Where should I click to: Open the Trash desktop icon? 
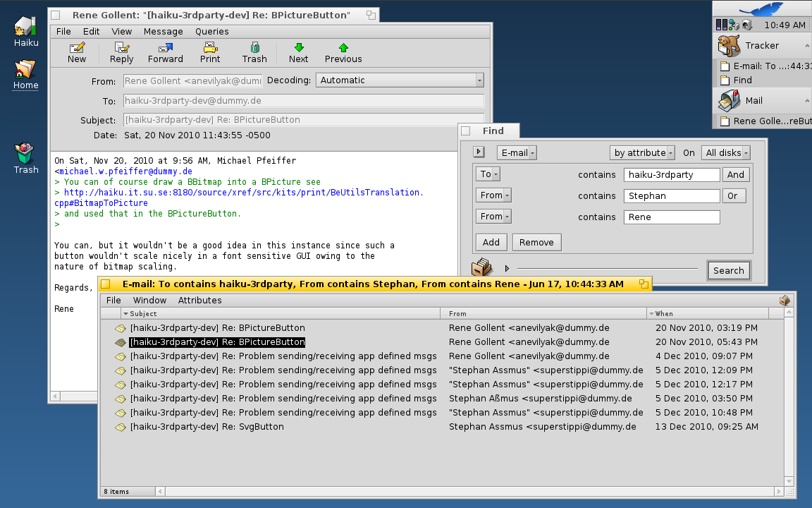[26, 152]
